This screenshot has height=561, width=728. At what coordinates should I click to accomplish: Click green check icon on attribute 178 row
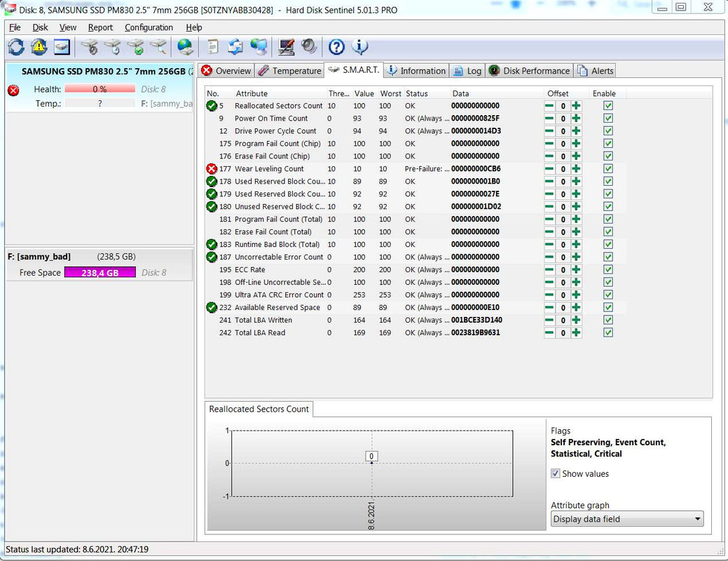pos(212,181)
